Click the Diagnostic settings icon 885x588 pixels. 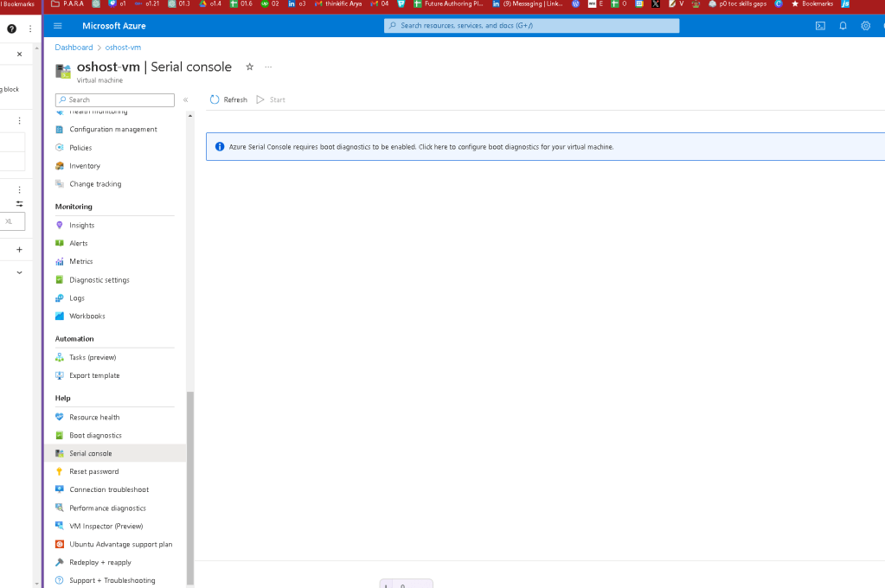60,279
